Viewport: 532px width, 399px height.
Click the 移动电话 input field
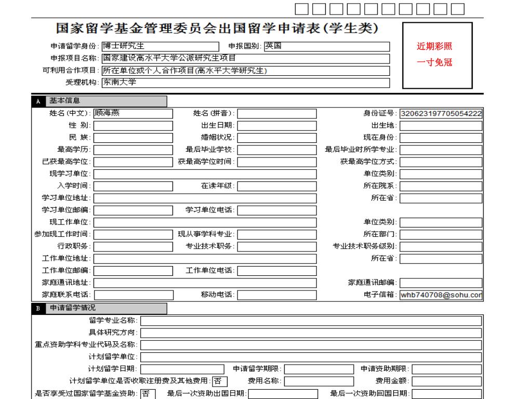277,296
